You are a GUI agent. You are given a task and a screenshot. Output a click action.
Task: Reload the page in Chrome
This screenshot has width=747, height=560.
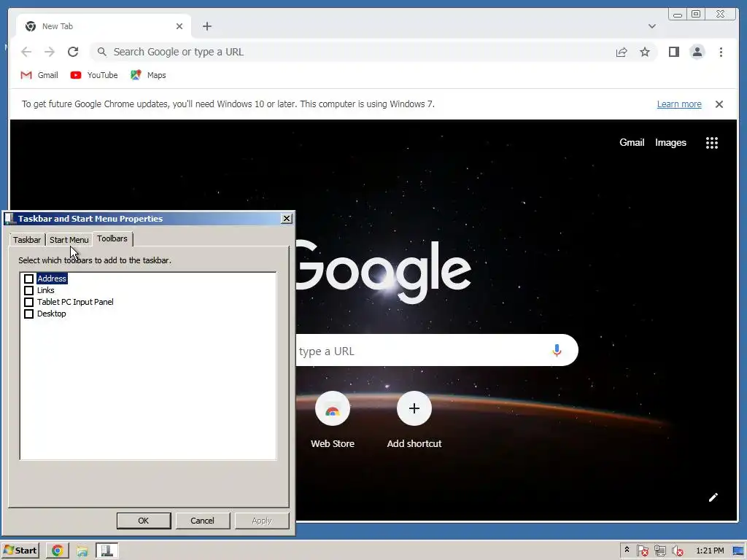[x=73, y=52]
